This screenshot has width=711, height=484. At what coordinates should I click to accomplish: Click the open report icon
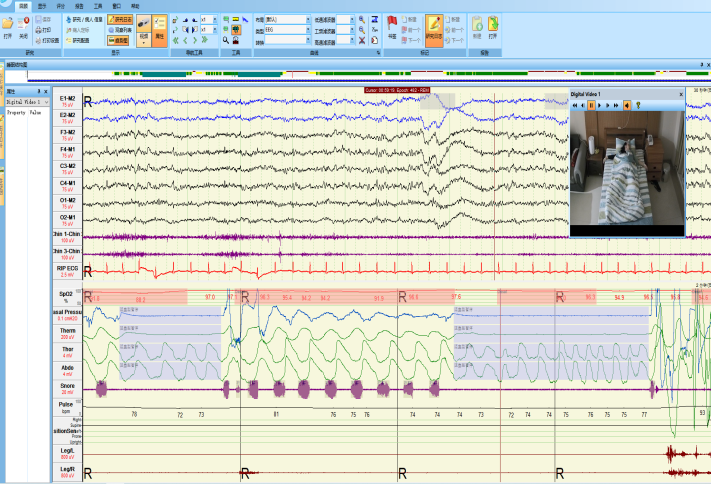[491, 24]
